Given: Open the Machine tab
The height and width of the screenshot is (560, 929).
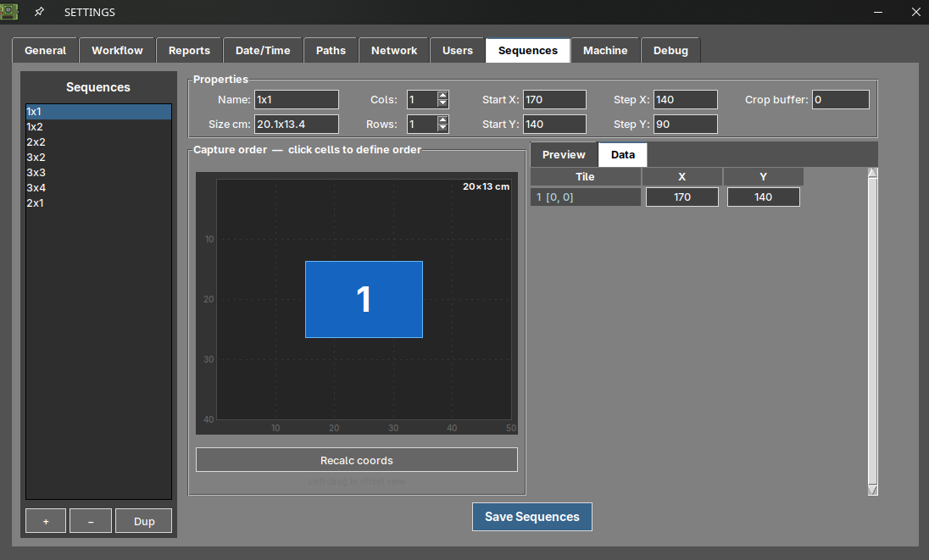Looking at the screenshot, I should tap(605, 50).
